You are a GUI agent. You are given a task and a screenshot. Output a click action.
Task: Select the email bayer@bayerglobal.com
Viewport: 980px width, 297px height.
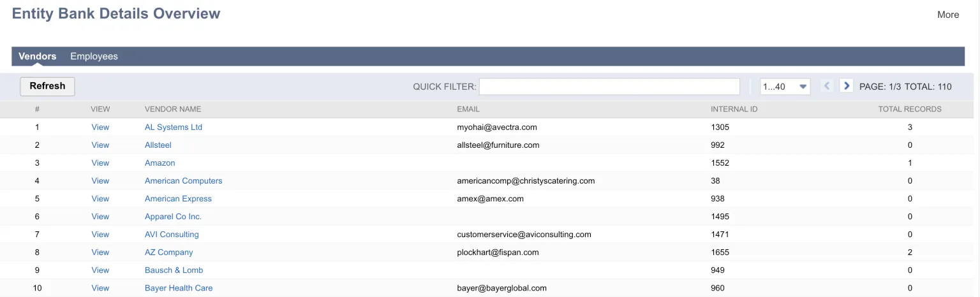point(501,288)
